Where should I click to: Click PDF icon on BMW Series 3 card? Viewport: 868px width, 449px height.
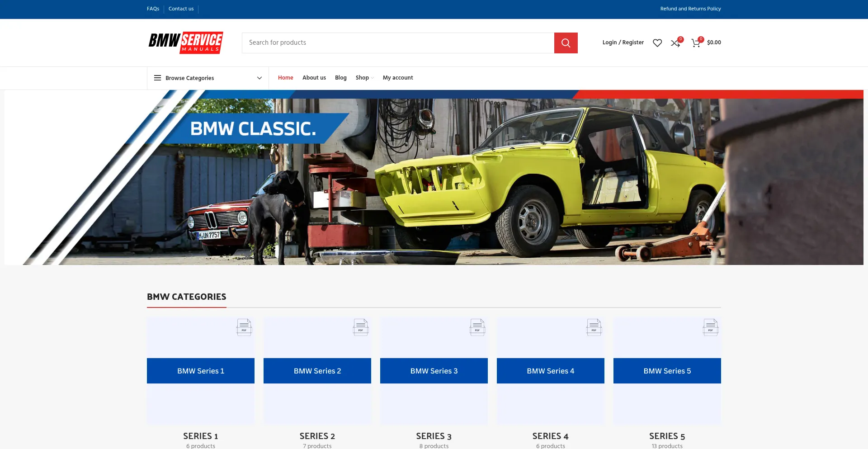[x=477, y=327]
